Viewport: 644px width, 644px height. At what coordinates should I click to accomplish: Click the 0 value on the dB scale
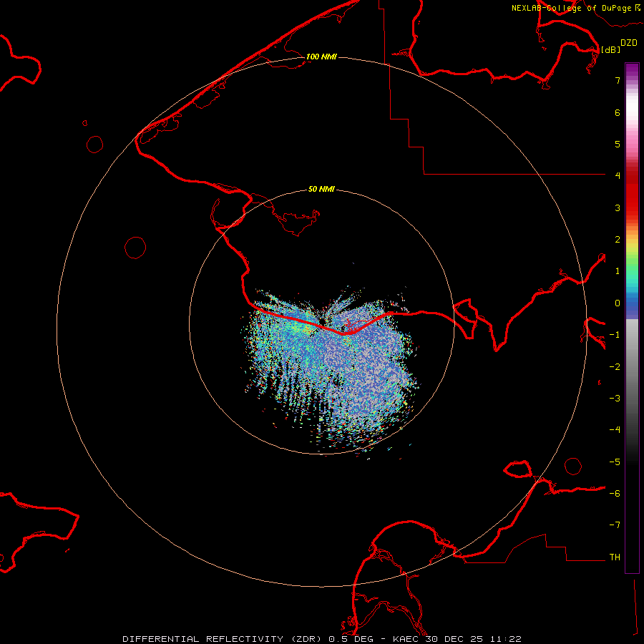point(618,303)
